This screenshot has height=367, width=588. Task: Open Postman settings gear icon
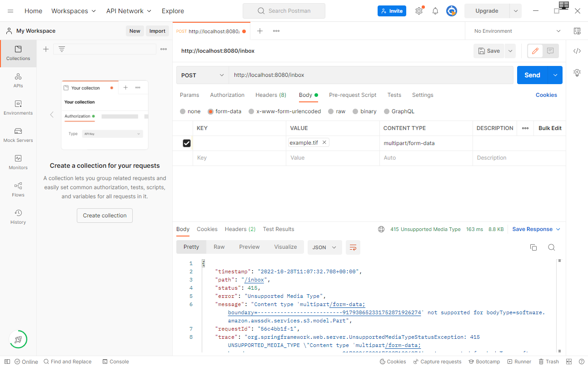click(x=419, y=11)
